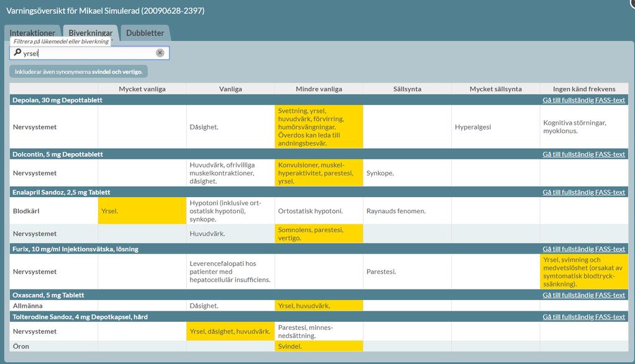This screenshot has height=364, width=635.
Task: Open the Dubbletter tab
Action: (145, 33)
